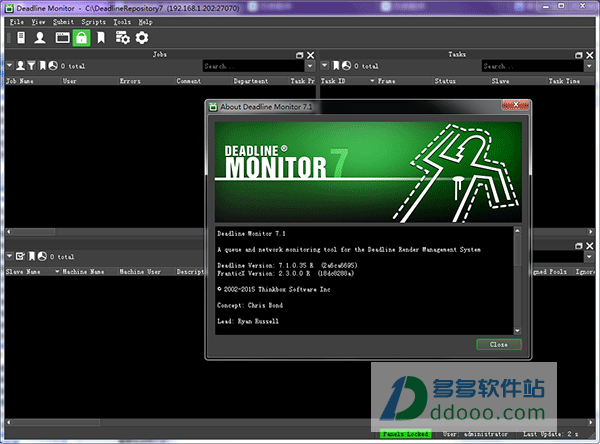Viewport: 600px width, 444px height.
Task: Click the pie chart icon in Tasks panel
Action: tap(346, 66)
